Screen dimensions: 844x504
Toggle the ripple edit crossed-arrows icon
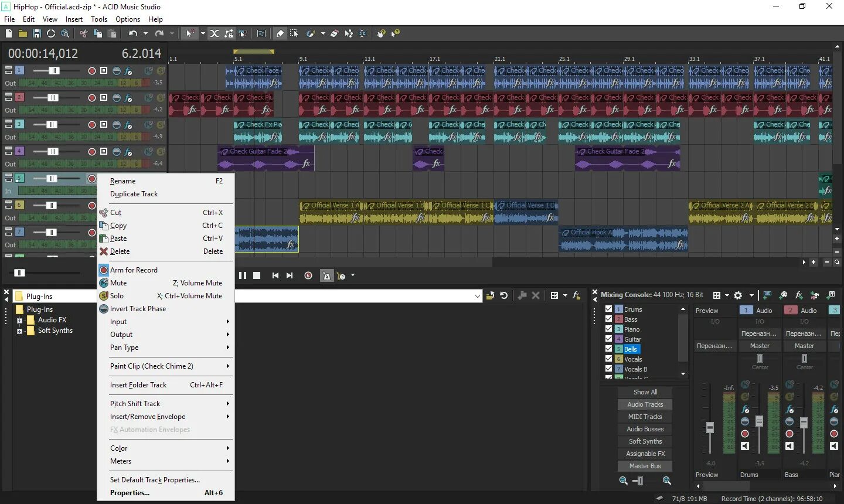click(x=215, y=34)
